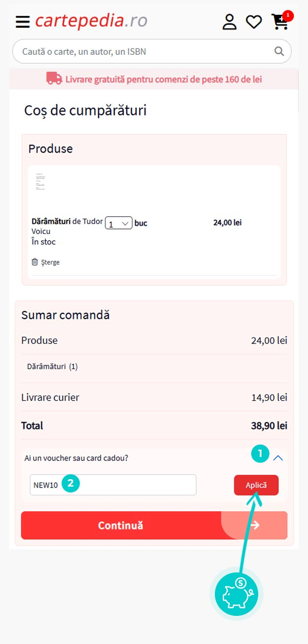Open the Dărâmături product title link
Screen dimensions: 308x644
[x=51, y=222]
